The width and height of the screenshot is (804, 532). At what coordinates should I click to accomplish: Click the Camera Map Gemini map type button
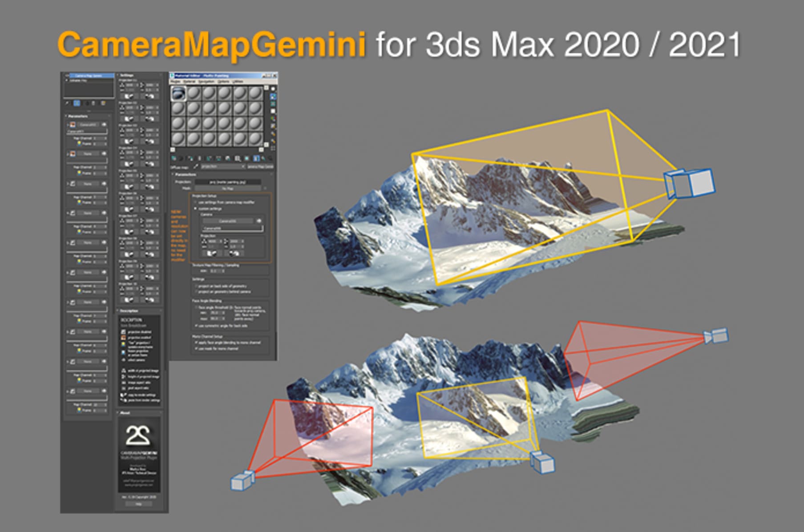[x=260, y=167]
